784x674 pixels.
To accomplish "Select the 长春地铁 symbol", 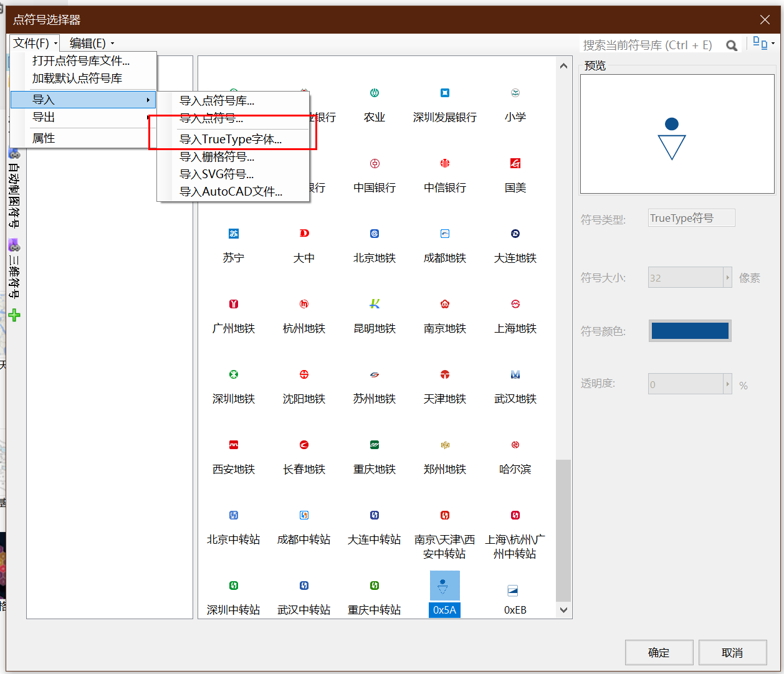I will 304,445.
